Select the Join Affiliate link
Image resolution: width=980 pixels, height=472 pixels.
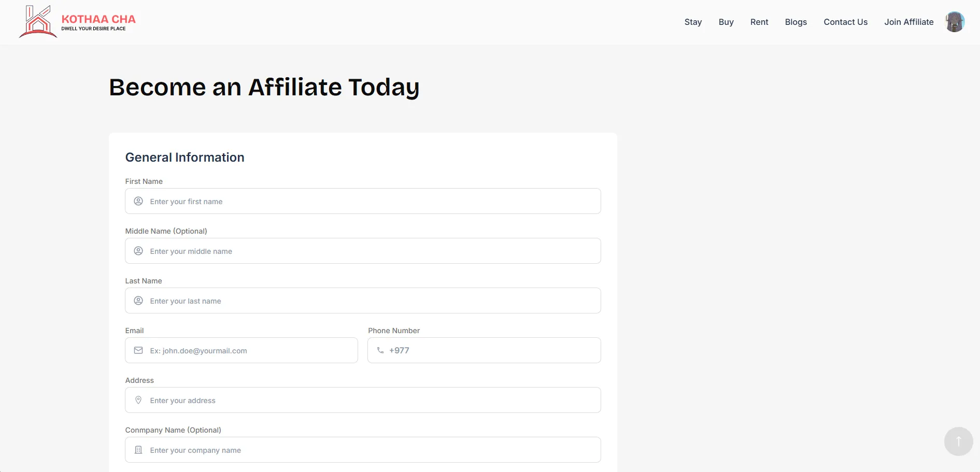tap(909, 22)
